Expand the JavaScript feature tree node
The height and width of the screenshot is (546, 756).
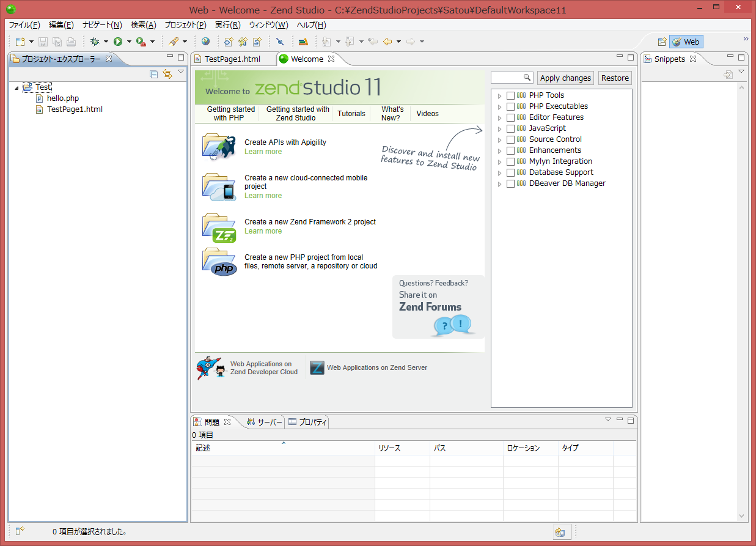point(499,128)
